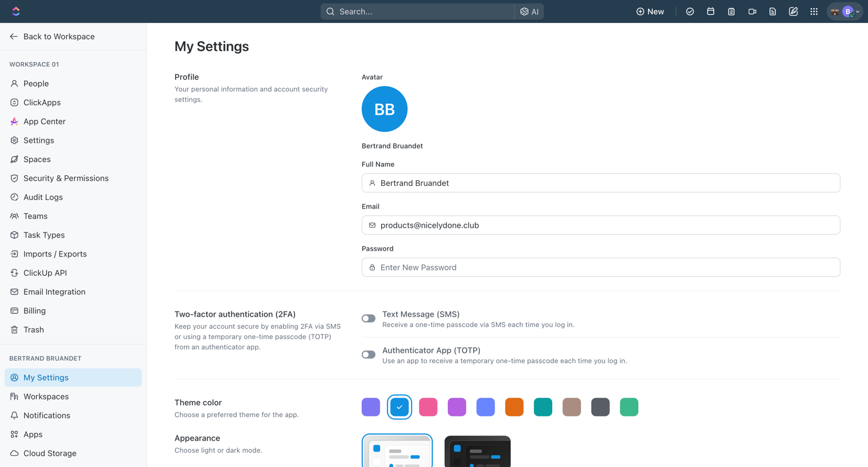Image resolution: width=868 pixels, height=467 pixels.
Task: Open workspace Settings in the sidebar
Action: pyautogui.click(x=73, y=140)
